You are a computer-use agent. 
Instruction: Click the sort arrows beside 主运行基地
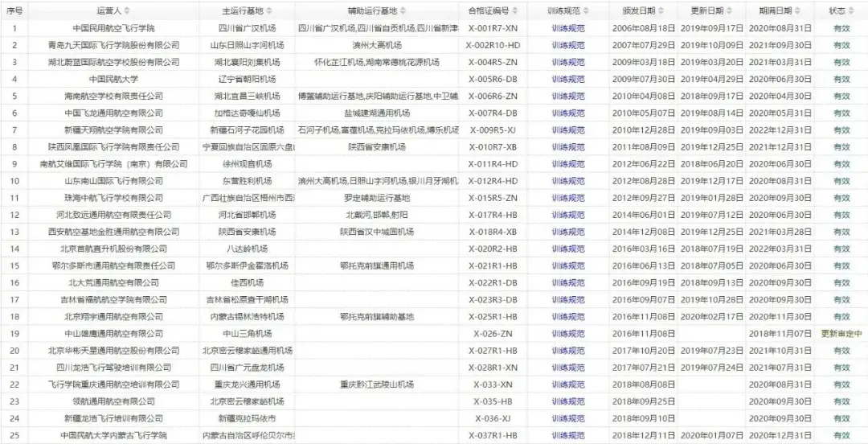point(268,10)
